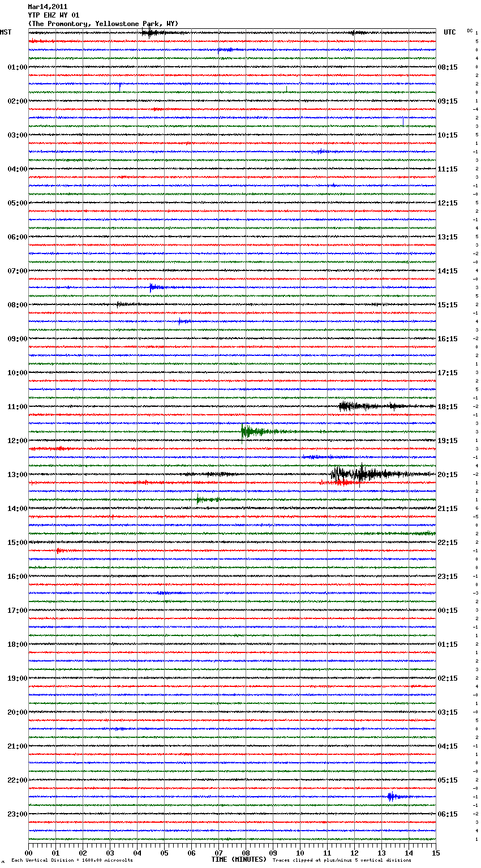Click the TIME (MINUTES) axis label

coord(238,860)
